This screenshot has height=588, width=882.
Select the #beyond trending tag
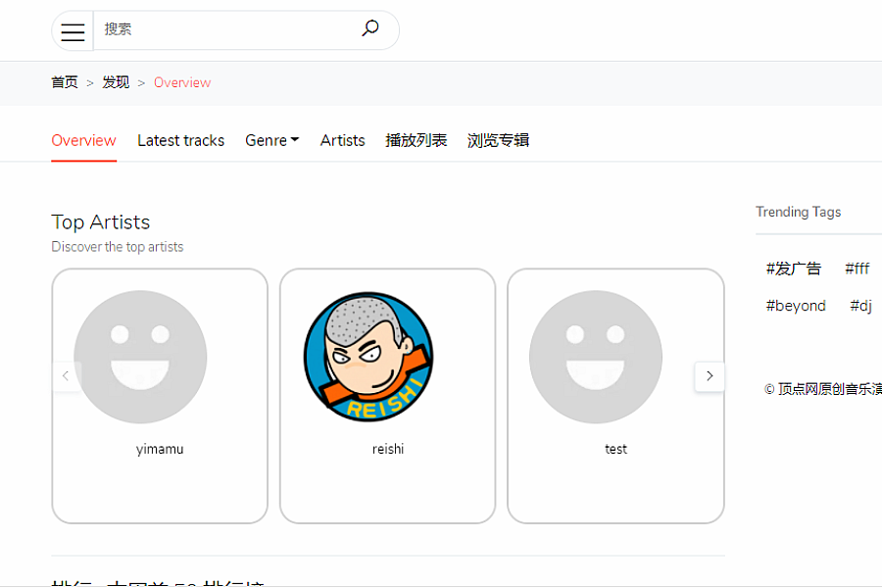click(796, 306)
